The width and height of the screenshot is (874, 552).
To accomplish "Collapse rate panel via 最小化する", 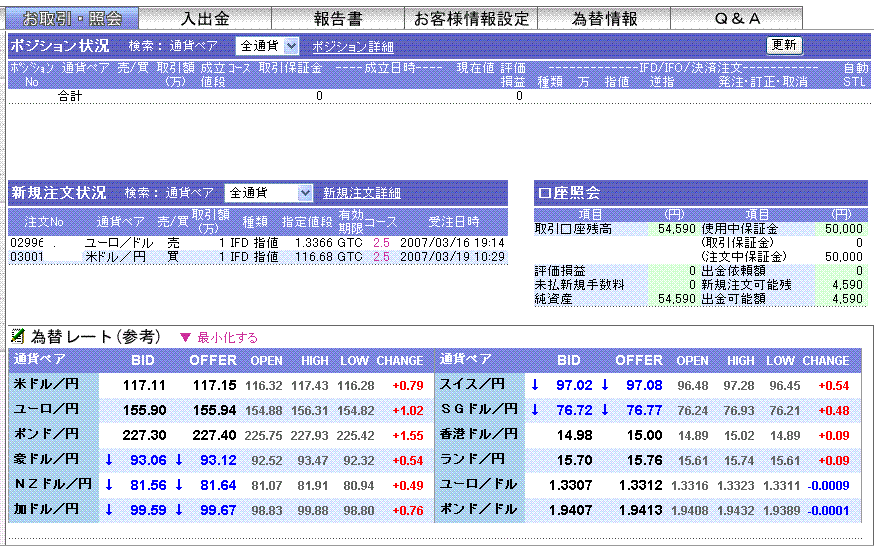I will 227,338.
